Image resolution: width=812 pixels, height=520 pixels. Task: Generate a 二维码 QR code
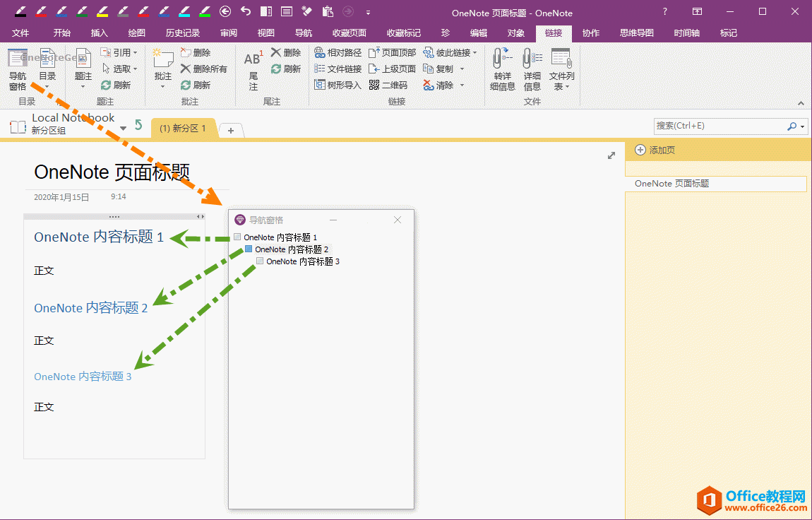click(388, 84)
